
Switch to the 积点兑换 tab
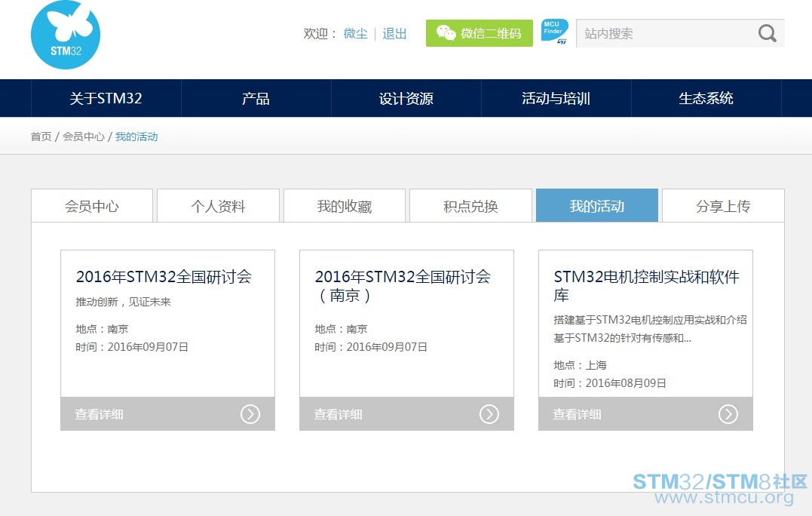[470, 206]
